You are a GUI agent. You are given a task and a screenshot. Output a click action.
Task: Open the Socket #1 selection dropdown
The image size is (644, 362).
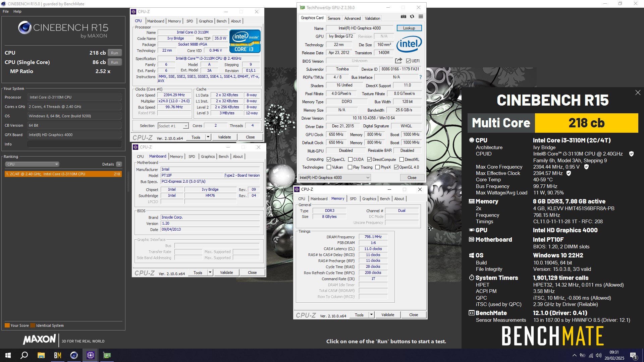click(173, 126)
